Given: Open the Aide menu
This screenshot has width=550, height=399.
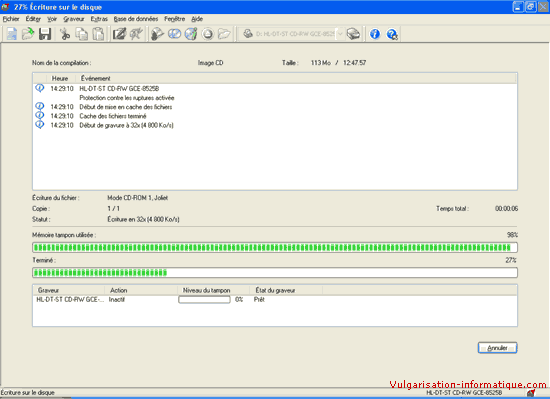Looking at the screenshot, I should (197, 19).
